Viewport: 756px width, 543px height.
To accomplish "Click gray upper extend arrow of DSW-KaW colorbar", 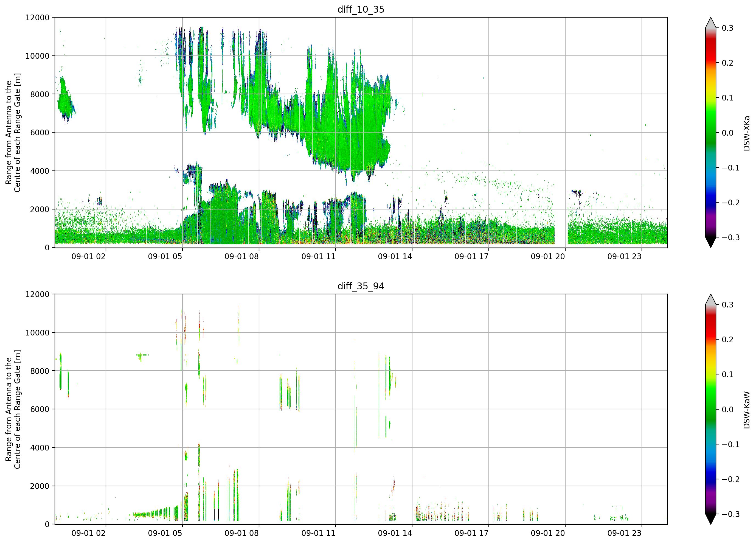I will click(x=711, y=300).
